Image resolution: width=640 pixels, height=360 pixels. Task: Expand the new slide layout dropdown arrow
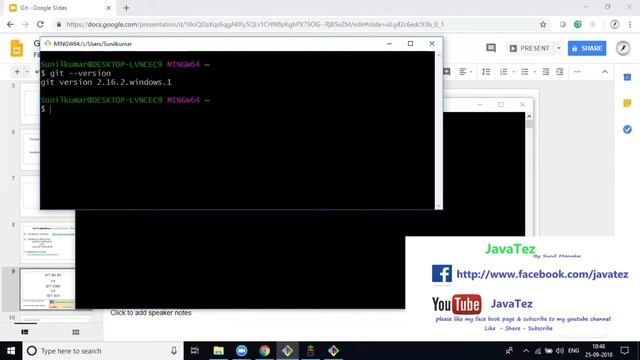27,72
